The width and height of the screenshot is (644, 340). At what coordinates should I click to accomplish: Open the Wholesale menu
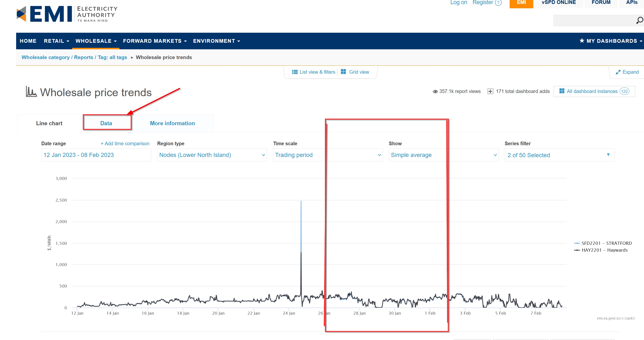pos(96,41)
